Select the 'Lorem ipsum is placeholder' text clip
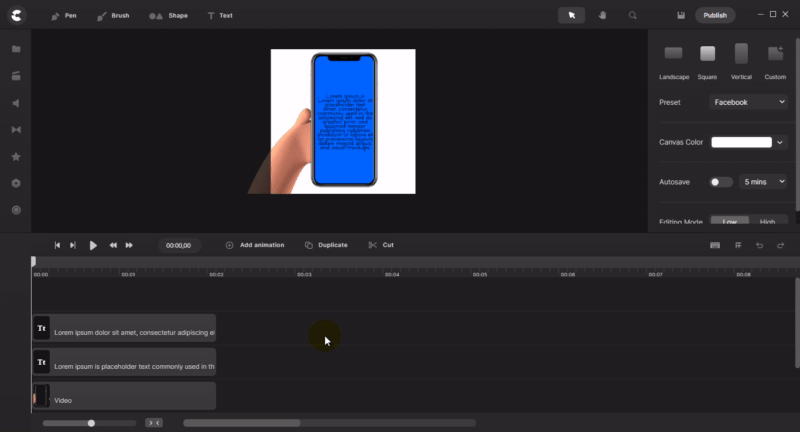 click(124, 362)
